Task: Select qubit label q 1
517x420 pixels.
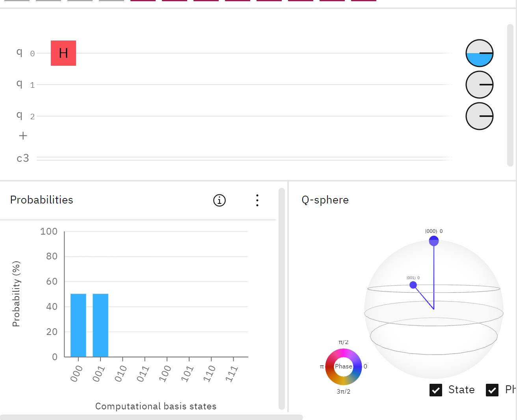Action: [x=26, y=84]
